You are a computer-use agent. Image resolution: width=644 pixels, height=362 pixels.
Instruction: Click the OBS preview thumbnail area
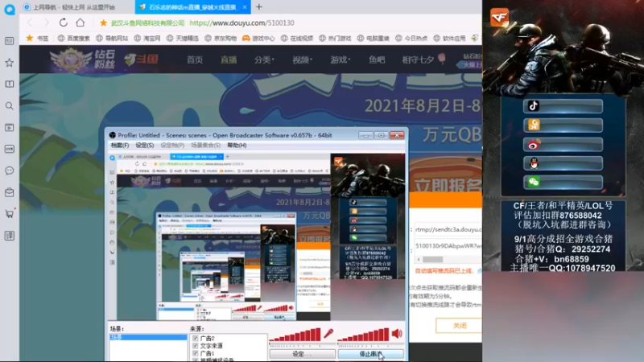[x=257, y=237]
